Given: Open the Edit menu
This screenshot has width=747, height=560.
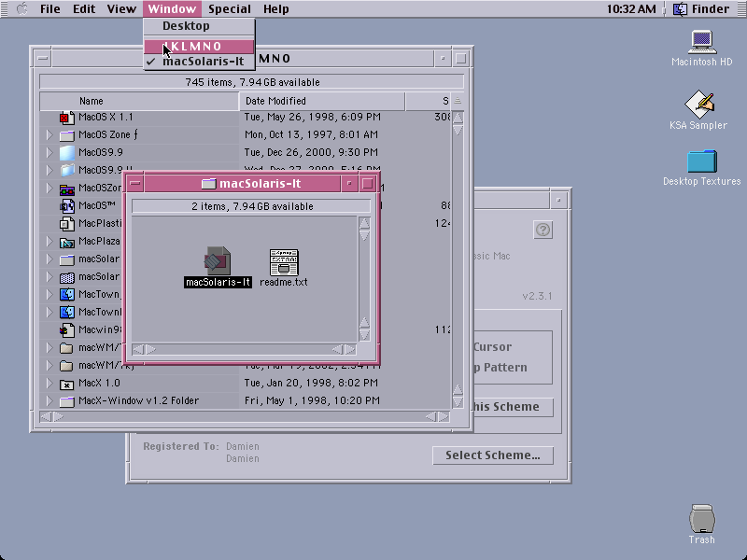Looking at the screenshot, I should pos(84,8).
